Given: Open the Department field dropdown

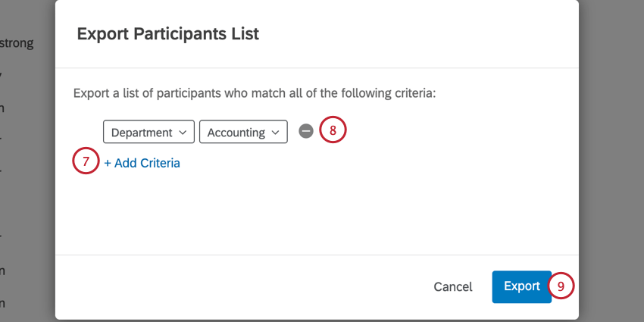Looking at the screenshot, I should pos(148,131).
